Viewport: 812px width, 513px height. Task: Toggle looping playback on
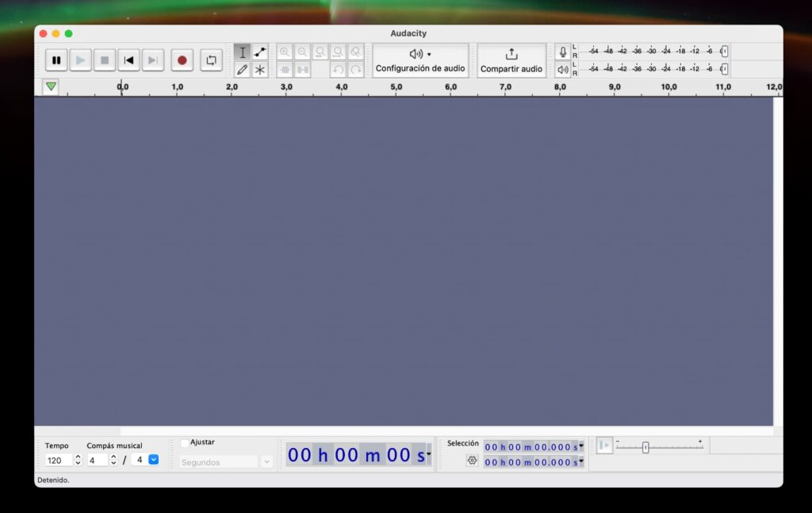[x=211, y=59]
